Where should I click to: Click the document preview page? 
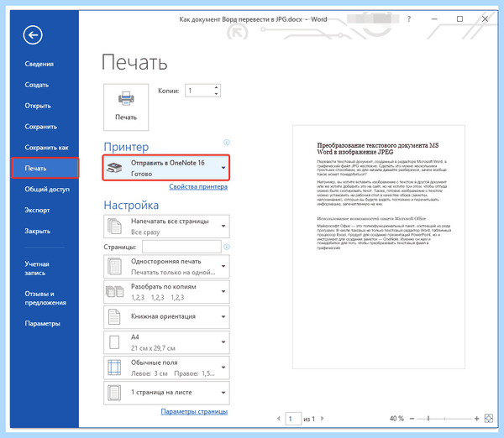(379, 247)
